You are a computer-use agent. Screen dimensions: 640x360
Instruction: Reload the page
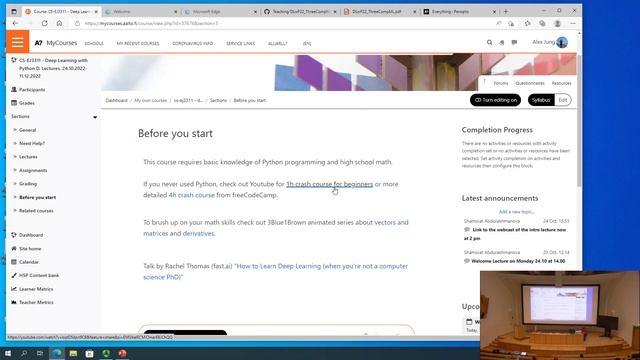[44, 23]
